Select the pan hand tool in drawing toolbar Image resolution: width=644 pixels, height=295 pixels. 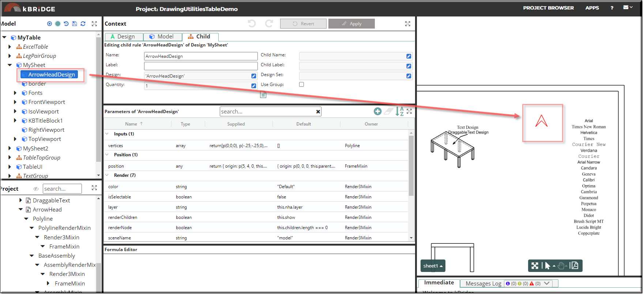tap(561, 266)
